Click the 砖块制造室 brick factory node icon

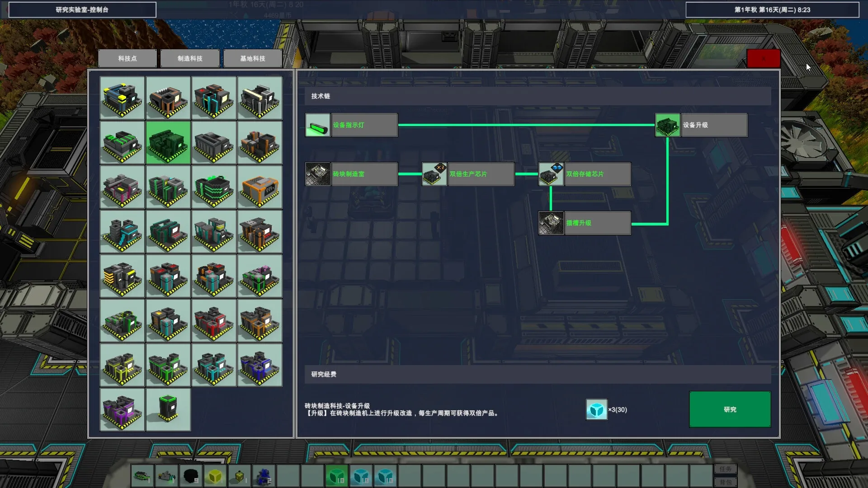[317, 174]
